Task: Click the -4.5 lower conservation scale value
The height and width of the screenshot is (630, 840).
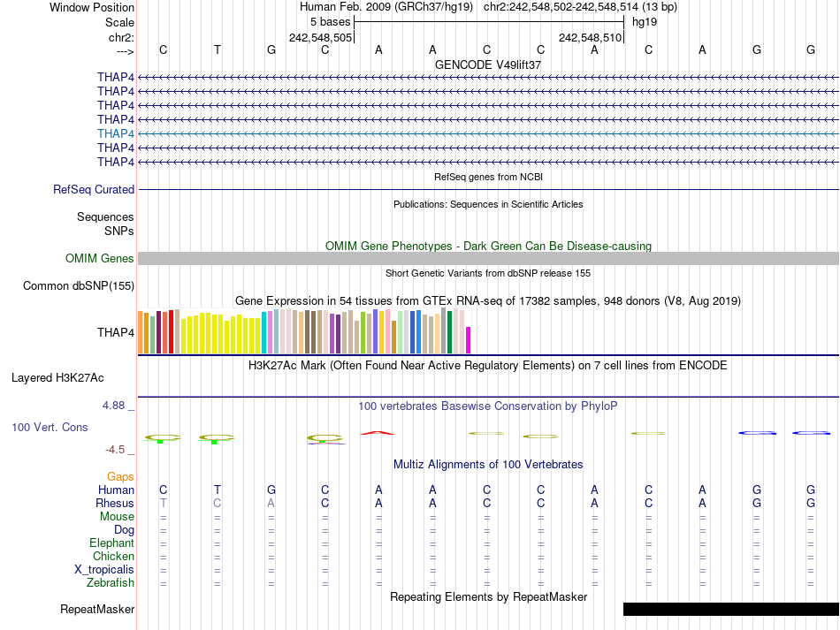Action: click(115, 450)
